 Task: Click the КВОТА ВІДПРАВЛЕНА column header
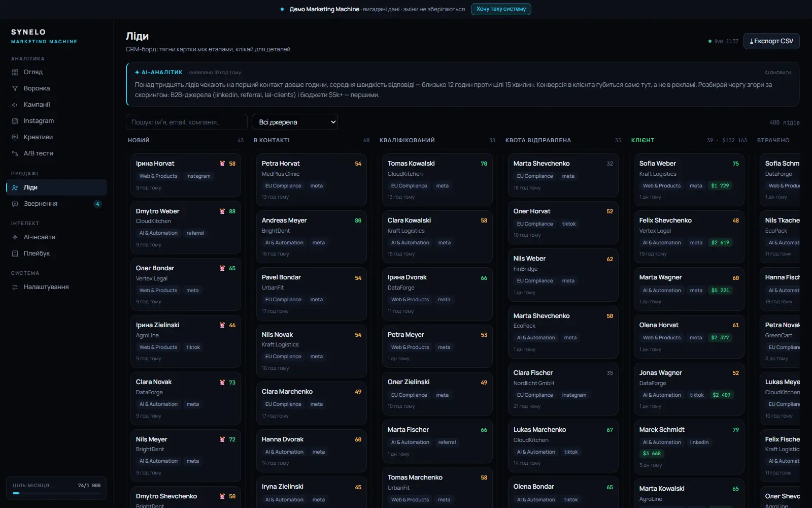coord(538,140)
